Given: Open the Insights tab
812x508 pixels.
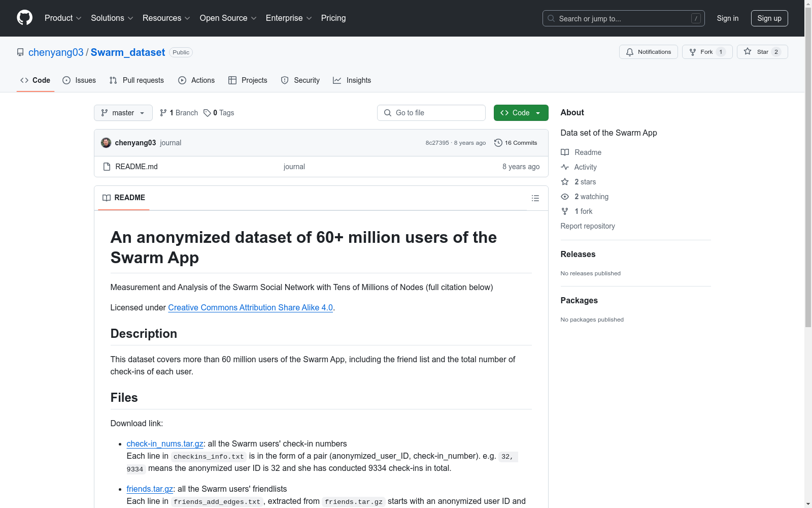Looking at the screenshot, I should pos(352,80).
